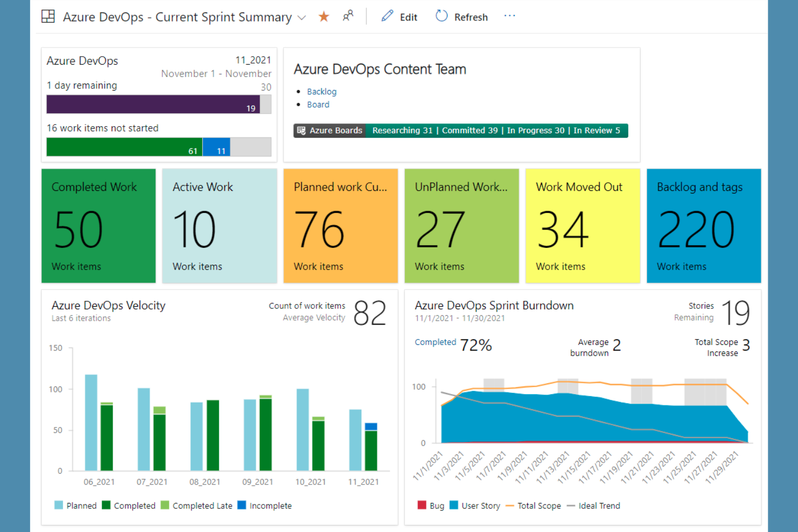The image size is (798, 532).
Task: Click the Edit pencil icon
Action: click(x=387, y=16)
